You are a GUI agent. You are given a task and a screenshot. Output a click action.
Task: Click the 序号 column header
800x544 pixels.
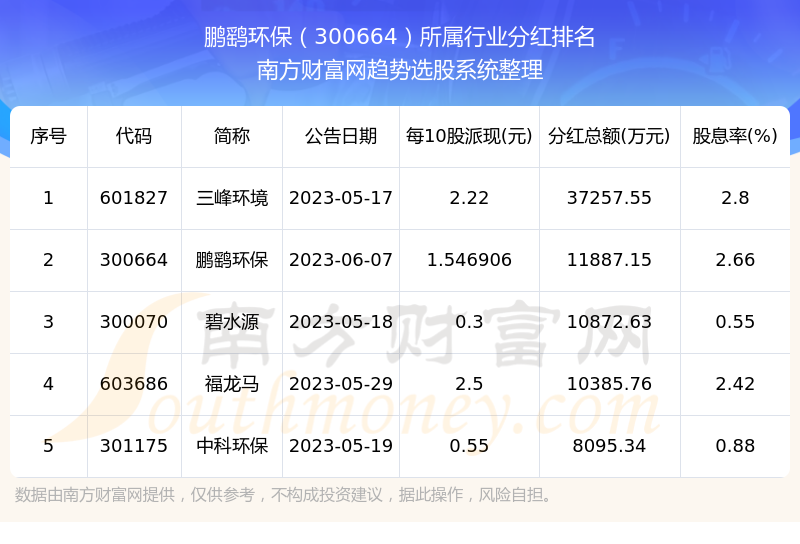pos(48,136)
